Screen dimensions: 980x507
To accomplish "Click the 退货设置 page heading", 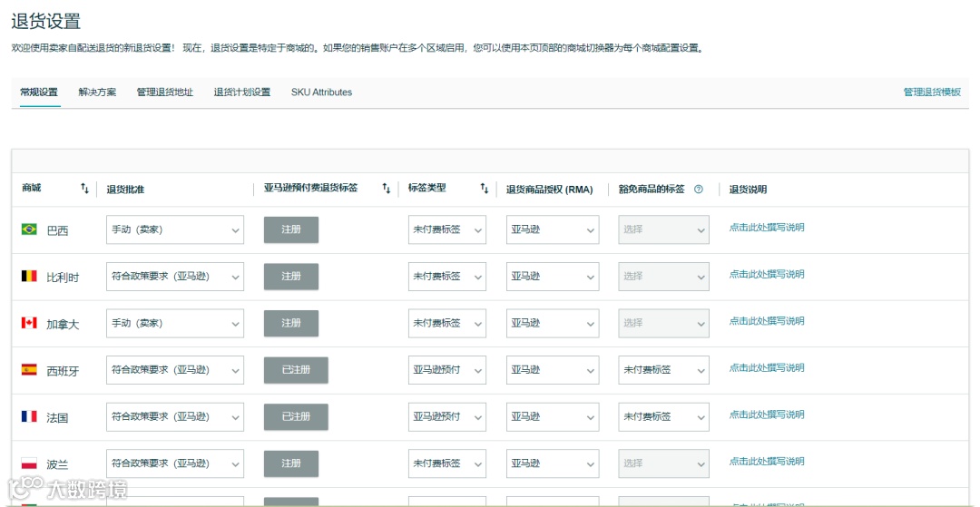I will 46,21.
